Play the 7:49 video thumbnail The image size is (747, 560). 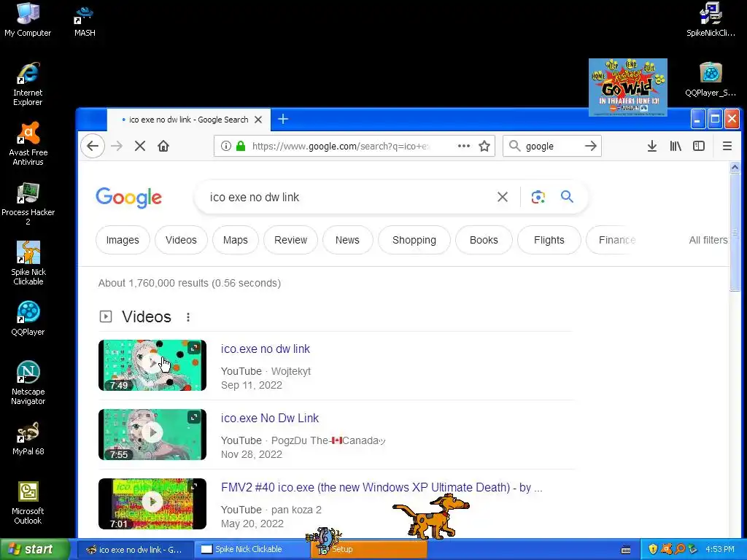click(x=152, y=365)
